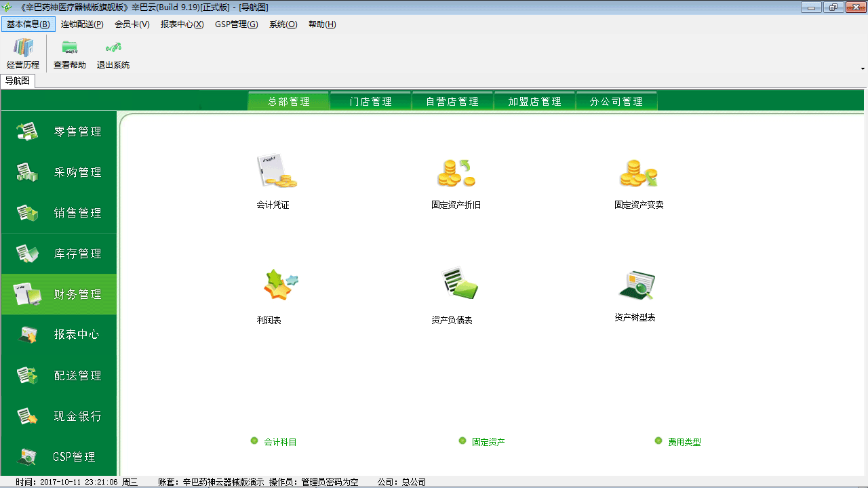Minimize the application window

(811, 7)
